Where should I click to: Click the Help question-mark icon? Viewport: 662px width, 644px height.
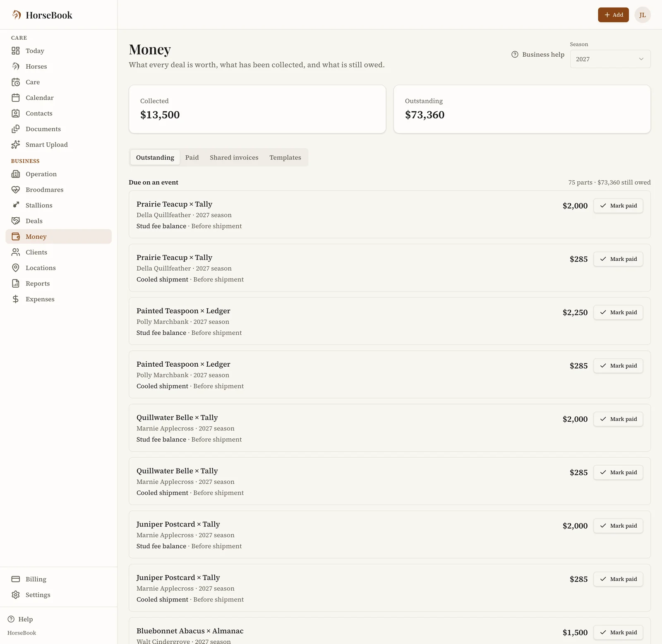tap(11, 619)
